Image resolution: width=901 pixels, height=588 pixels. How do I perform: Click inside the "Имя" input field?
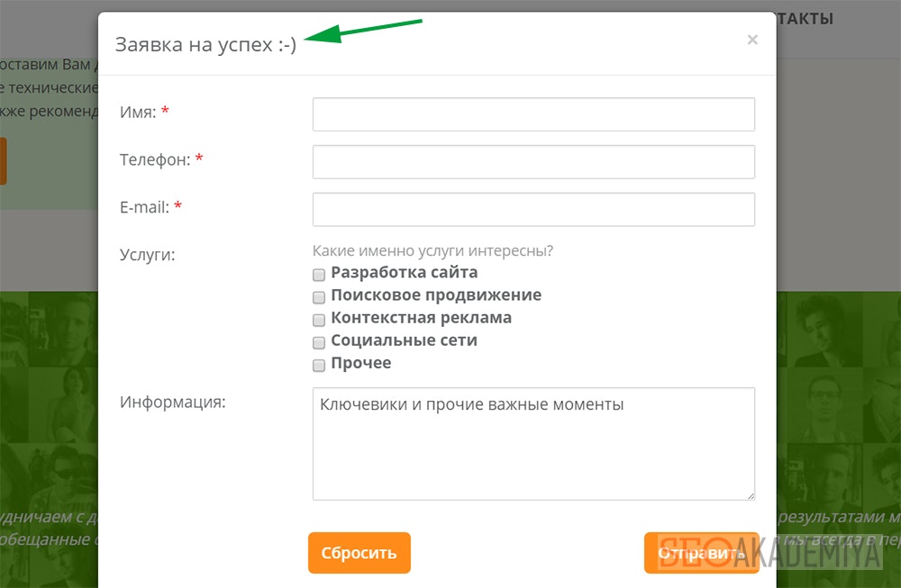533,113
